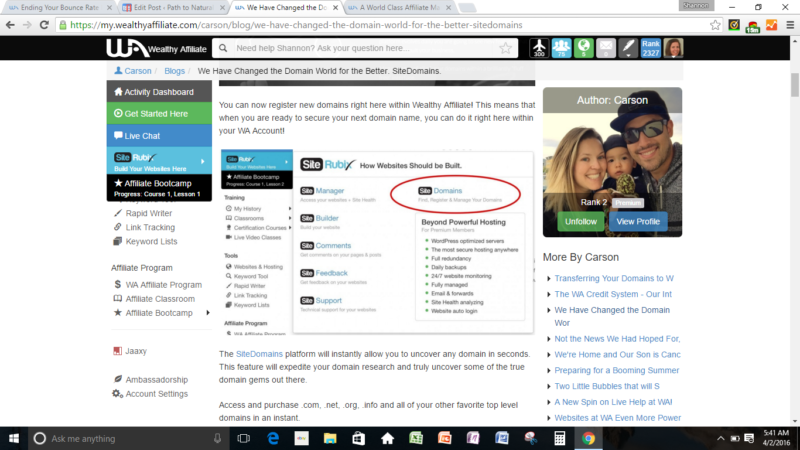
Task: Click the yellow checkmark extension icon
Action: 734,25
